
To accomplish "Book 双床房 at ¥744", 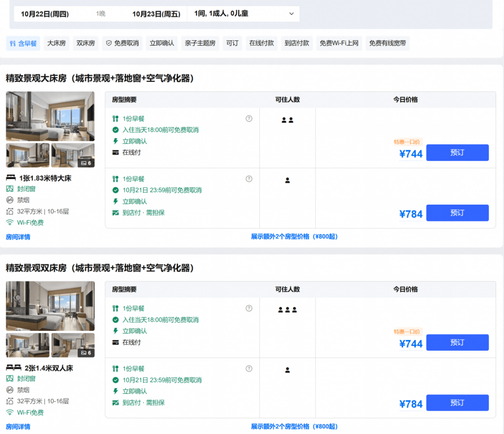I will [457, 343].
